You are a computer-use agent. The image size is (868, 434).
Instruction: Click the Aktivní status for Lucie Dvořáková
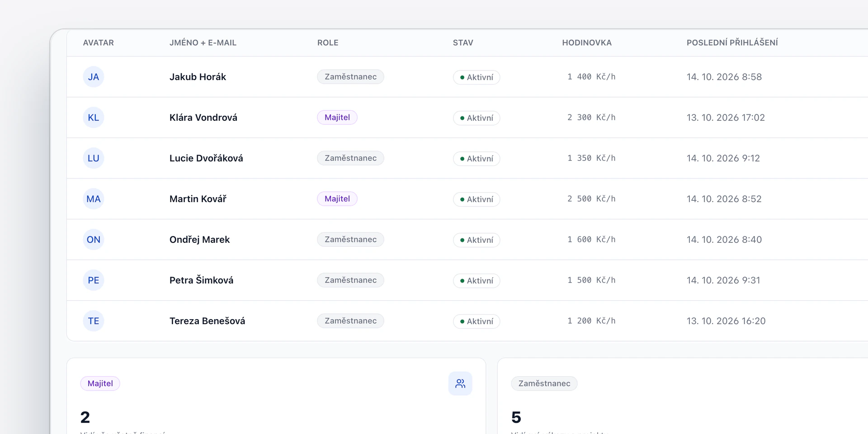[476, 159]
